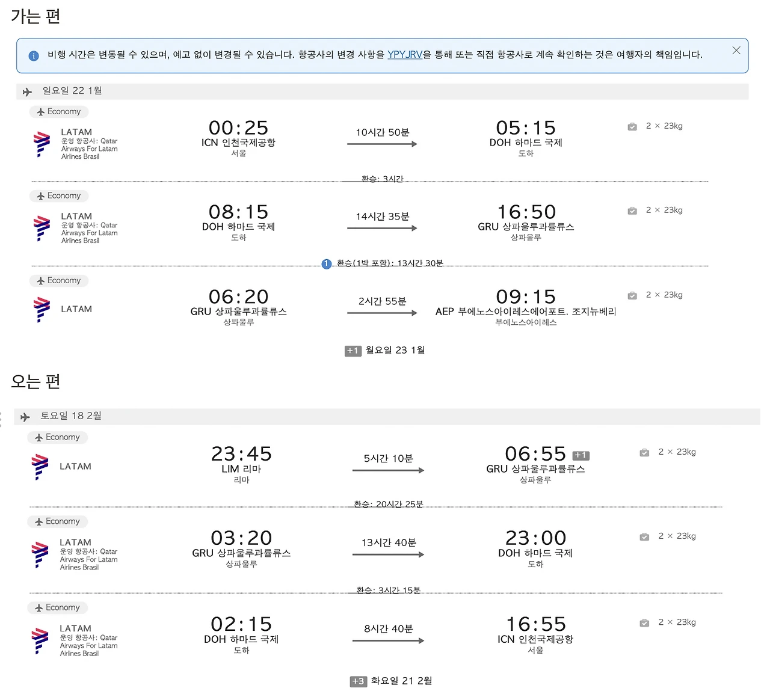Click Economy badge on 03:20 GRU flight
The height and width of the screenshot is (700, 770).
[x=58, y=522]
